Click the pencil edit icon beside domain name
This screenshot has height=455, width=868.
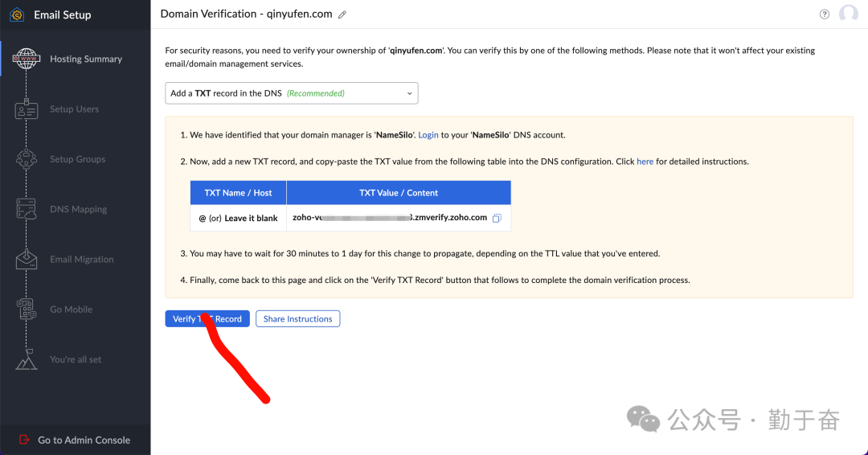342,14
